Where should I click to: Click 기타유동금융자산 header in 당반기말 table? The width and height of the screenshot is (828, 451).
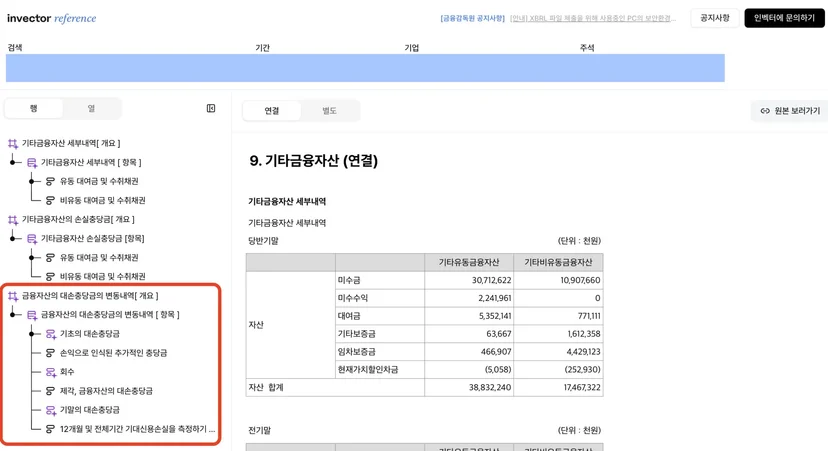(x=469, y=262)
